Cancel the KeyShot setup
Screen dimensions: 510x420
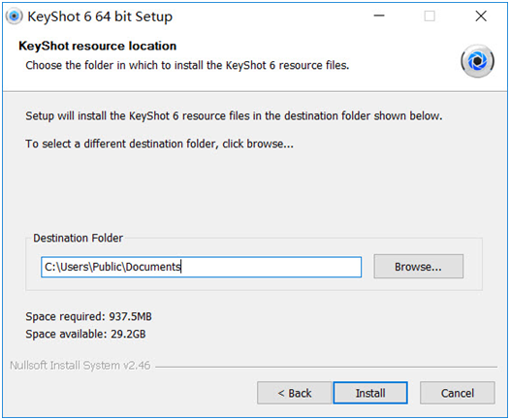click(x=458, y=393)
